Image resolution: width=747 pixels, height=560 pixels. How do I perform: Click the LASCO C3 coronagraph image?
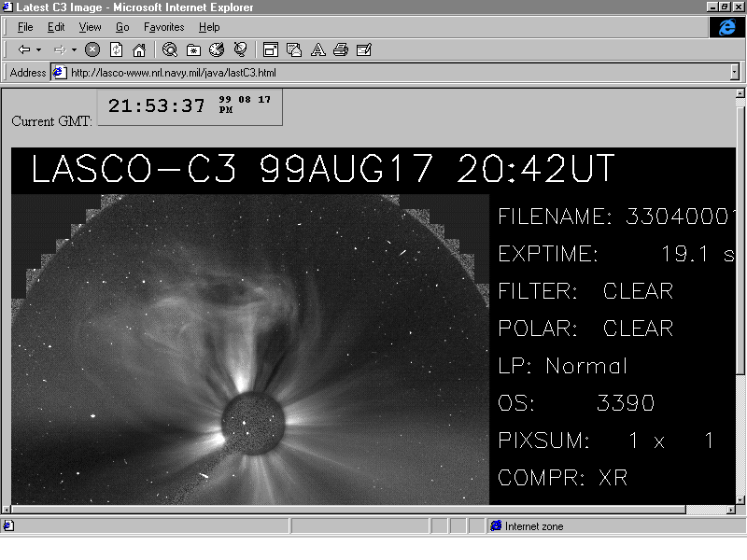(x=250, y=349)
